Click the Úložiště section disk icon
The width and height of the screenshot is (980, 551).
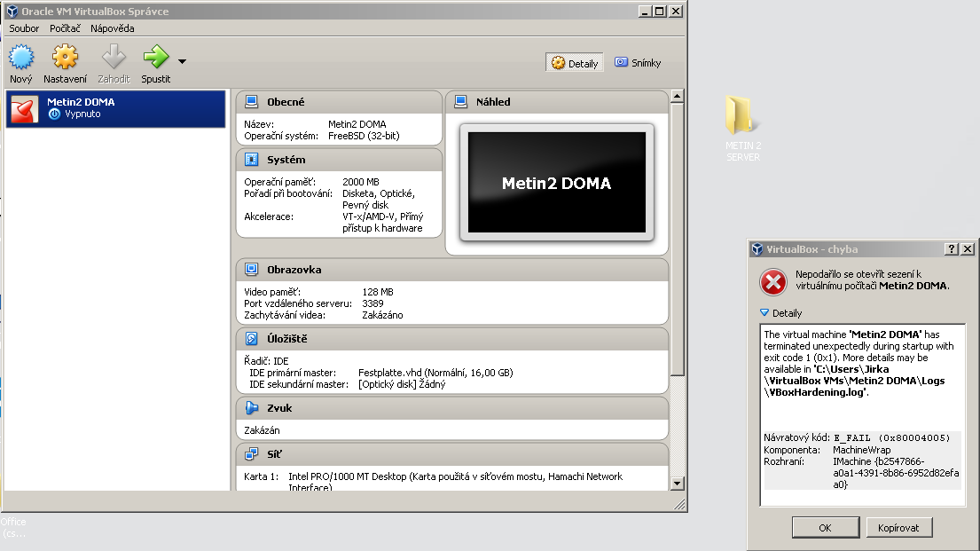click(x=251, y=338)
